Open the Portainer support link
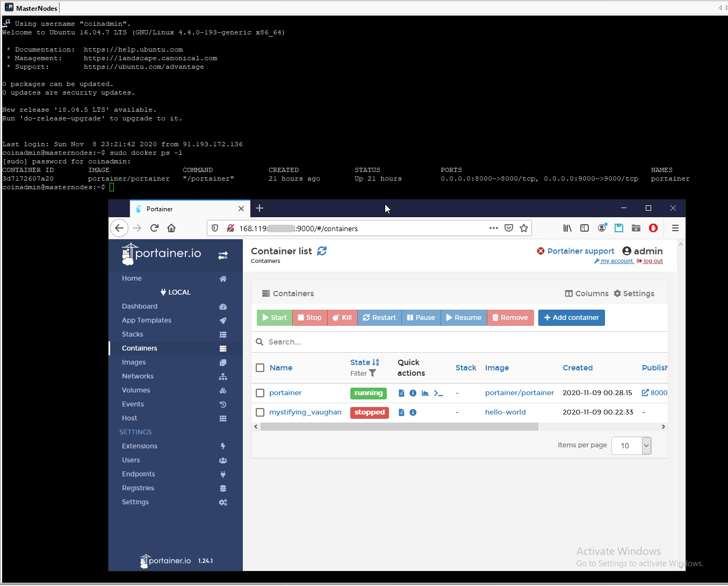728x586 pixels. tap(576, 251)
